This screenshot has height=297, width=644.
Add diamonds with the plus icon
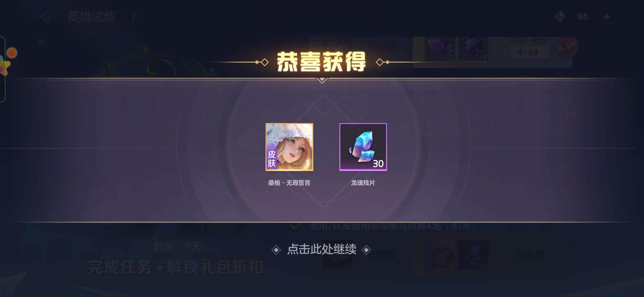click(607, 17)
